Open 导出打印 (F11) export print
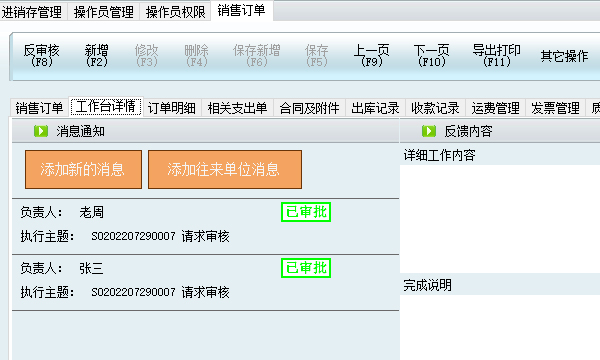This screenshot has width=600, height=360. [496, 56]
